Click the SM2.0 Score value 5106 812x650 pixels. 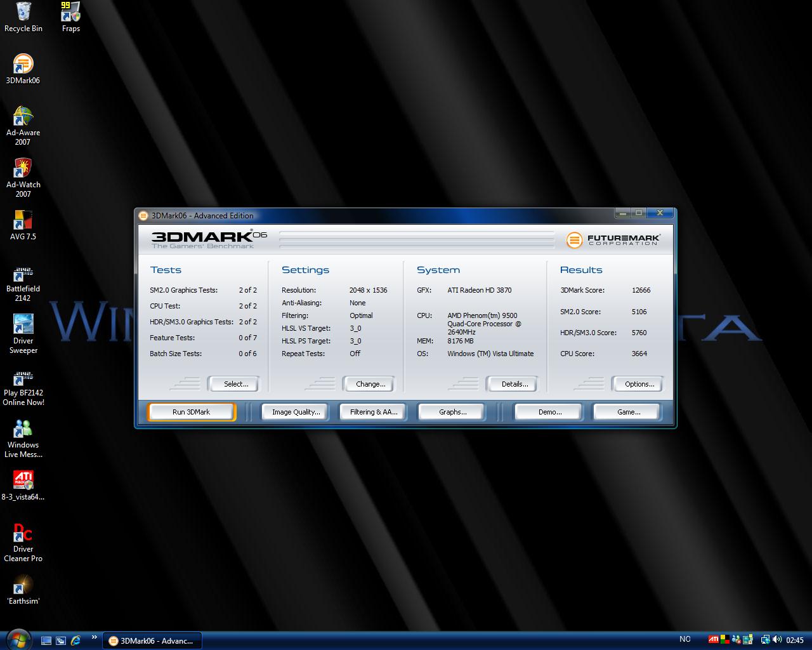(x=639, y=312)
